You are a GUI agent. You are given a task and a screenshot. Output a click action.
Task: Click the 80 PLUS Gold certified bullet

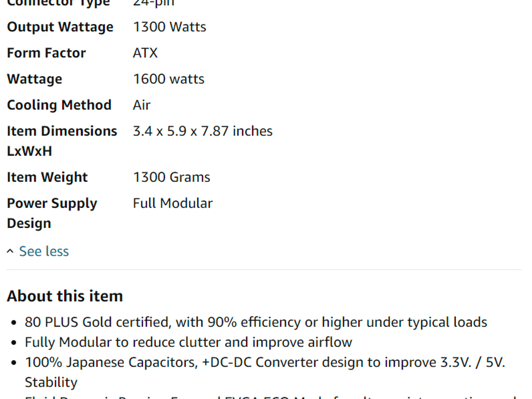[256, 322]
